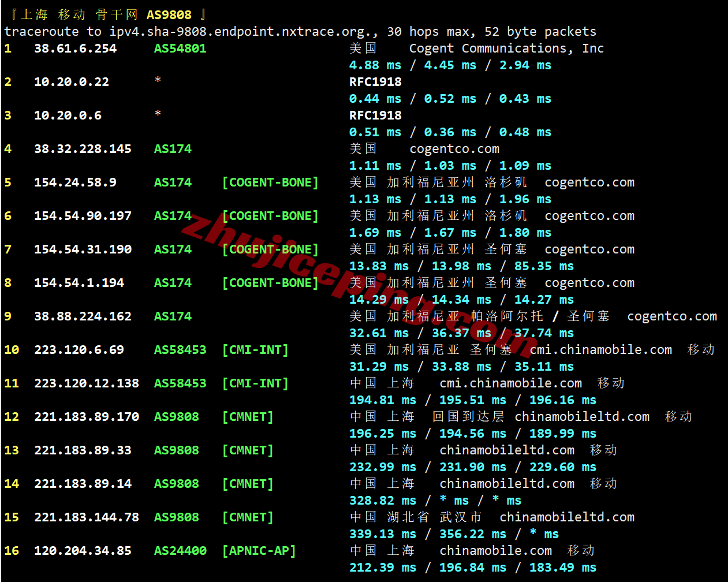Screen dimensions: 728x582
Task: Click the [CMNET] tag in the 221.183.89.170 row
Action: click(248, 417)
